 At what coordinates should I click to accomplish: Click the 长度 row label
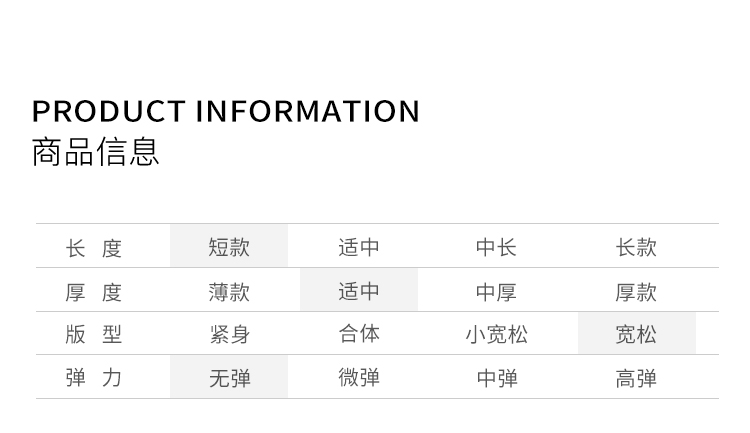(93, 247)
